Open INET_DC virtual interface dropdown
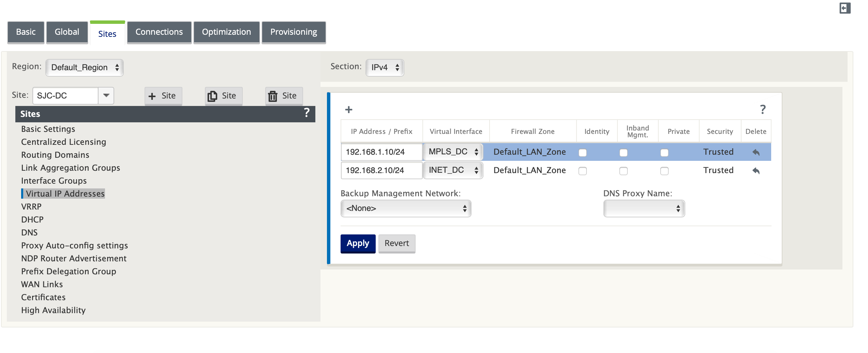Viewport: 868px width, 353px height. (x=453, y=170)
